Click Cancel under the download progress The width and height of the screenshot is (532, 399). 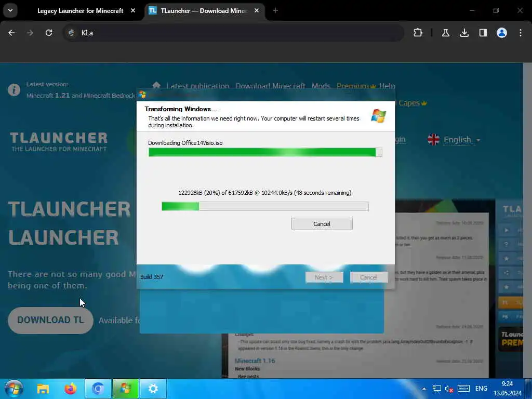[322, 224]
